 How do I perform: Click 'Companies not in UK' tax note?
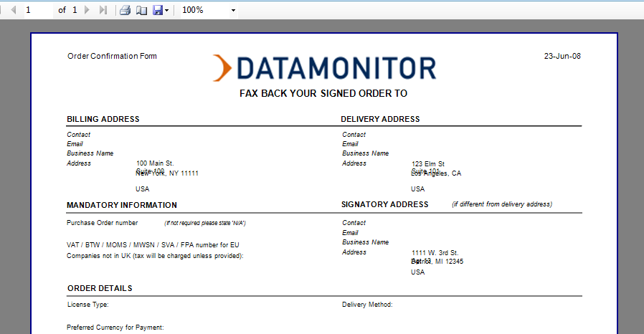coord(155,256)
